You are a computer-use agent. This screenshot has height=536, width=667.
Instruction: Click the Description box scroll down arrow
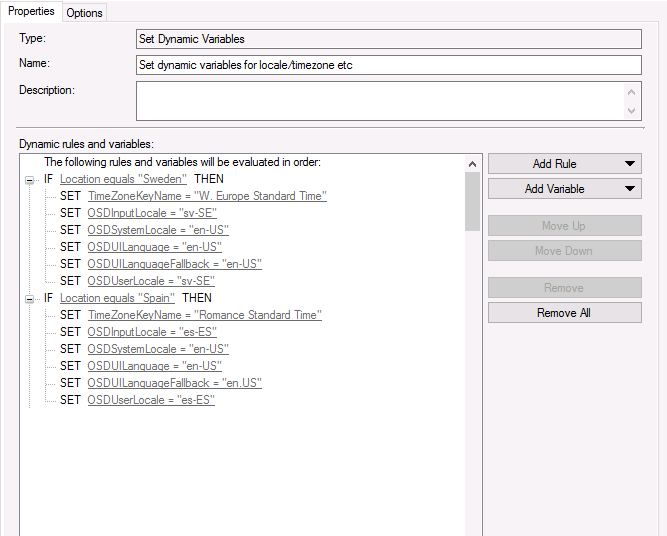632,111
